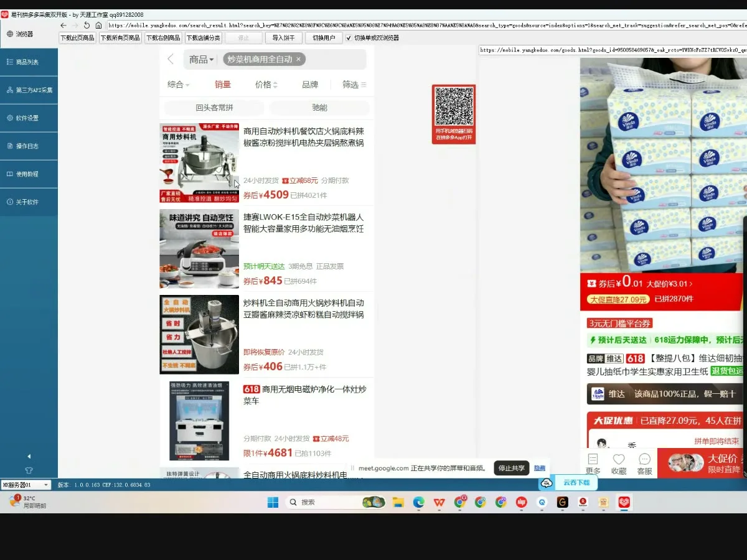Open the 商用自动炒料机 product thumbnail

pos(199,163)
